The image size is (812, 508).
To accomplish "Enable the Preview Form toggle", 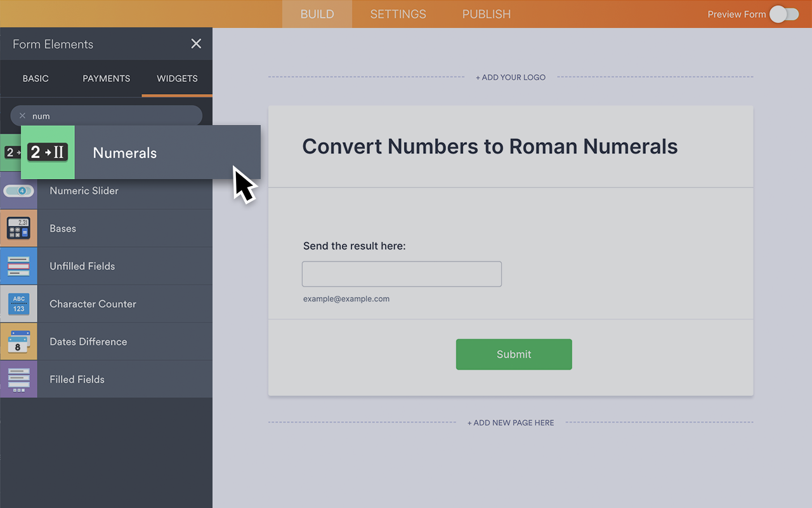I will pos(784,13).
